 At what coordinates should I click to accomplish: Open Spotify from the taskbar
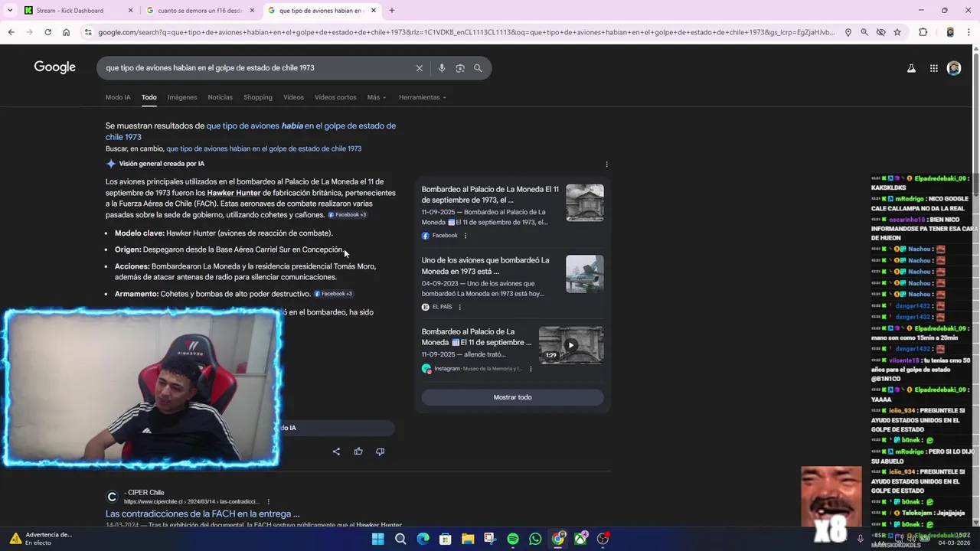pos(513,539)
